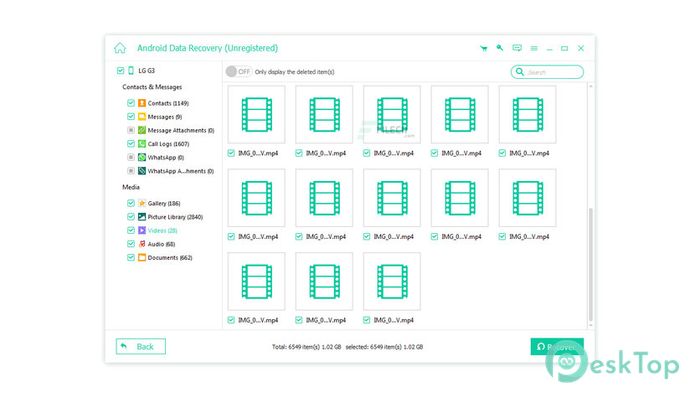Uncheck the Audio category checkbox

click(x=131, y=244)
